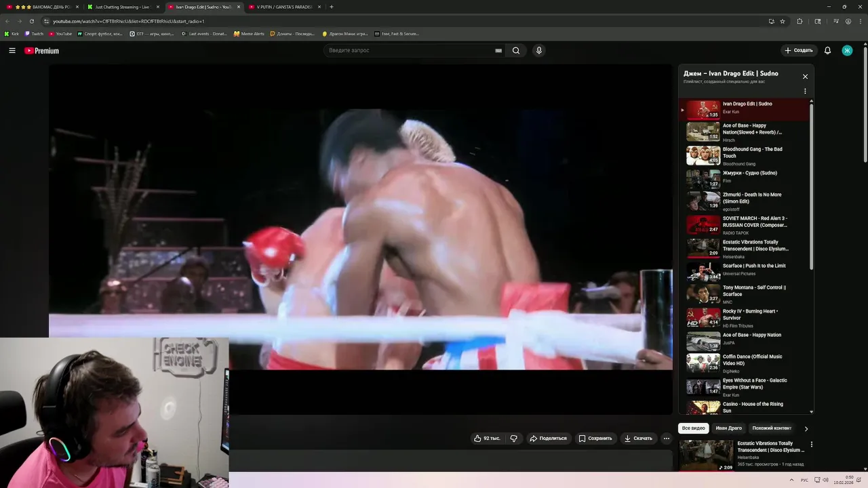Play Zhmurki - Death Is No More
The image size is (868, 488).
point(744,201)
